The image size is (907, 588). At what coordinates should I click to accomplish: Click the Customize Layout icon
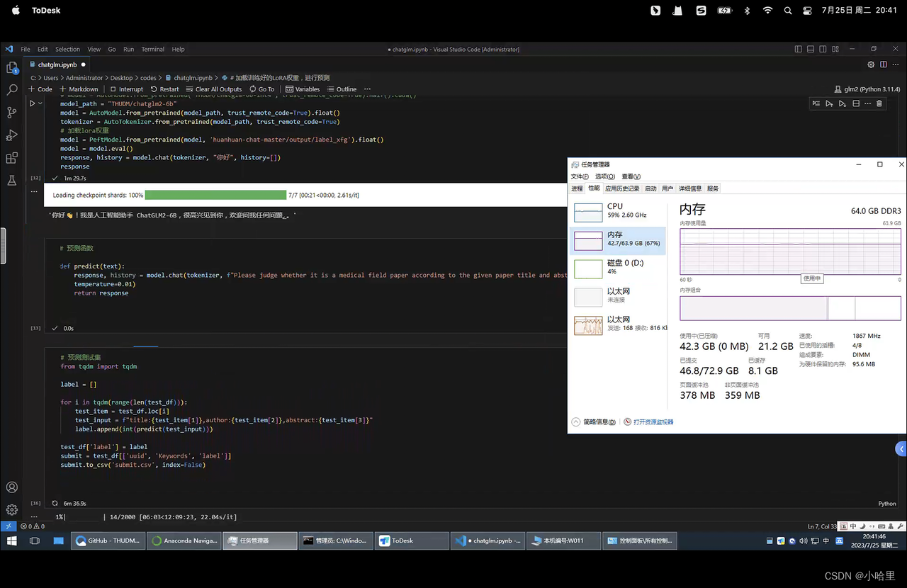(836, 49)
